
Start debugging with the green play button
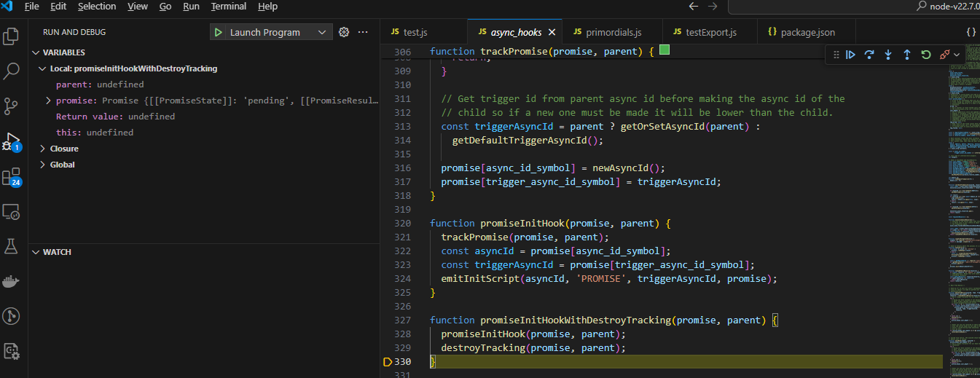pyautogui.click(x=218, y=32)
